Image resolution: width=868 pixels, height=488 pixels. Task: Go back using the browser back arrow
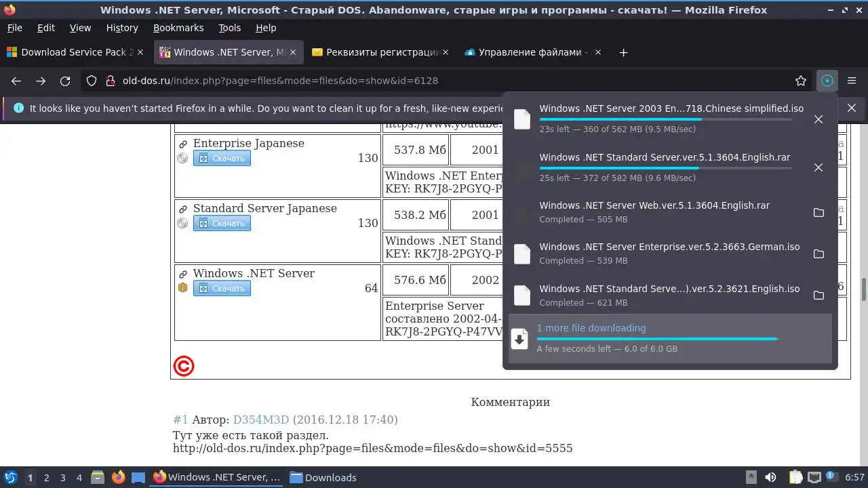pyautogui.click(x=16, y=81)
